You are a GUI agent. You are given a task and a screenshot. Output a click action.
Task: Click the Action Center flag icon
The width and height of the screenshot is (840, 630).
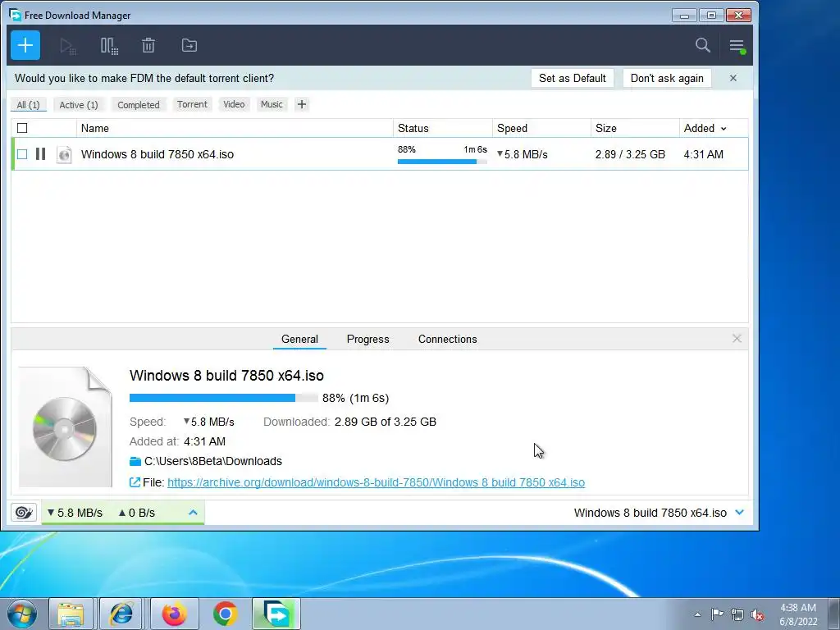click(x=717, y=614)
